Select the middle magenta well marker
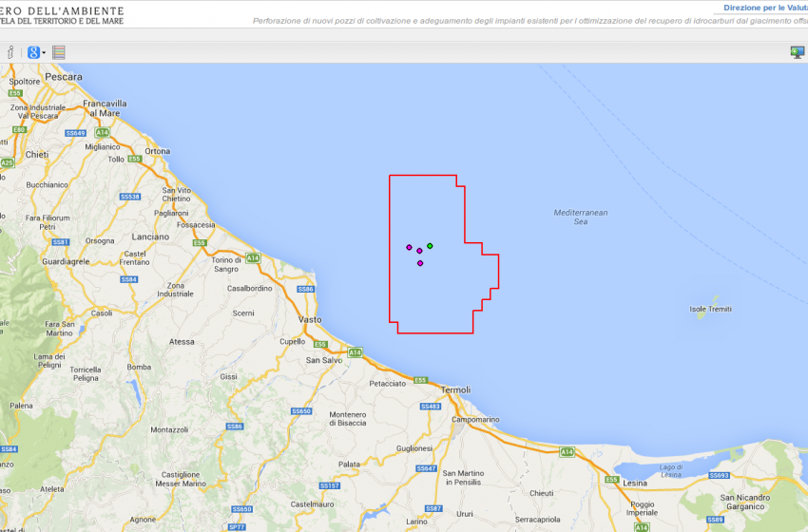This screenshot has height=532, width=808. click(419, 251)
